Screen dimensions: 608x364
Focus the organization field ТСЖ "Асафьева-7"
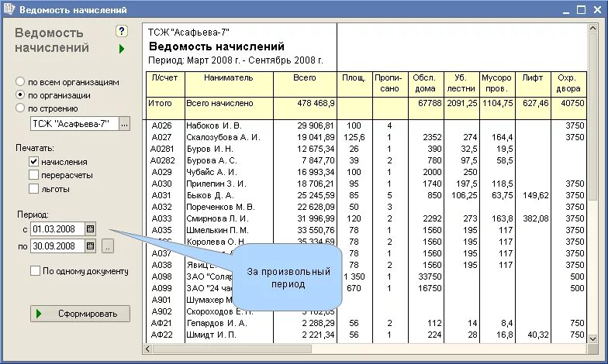click(x=74, y=124)
